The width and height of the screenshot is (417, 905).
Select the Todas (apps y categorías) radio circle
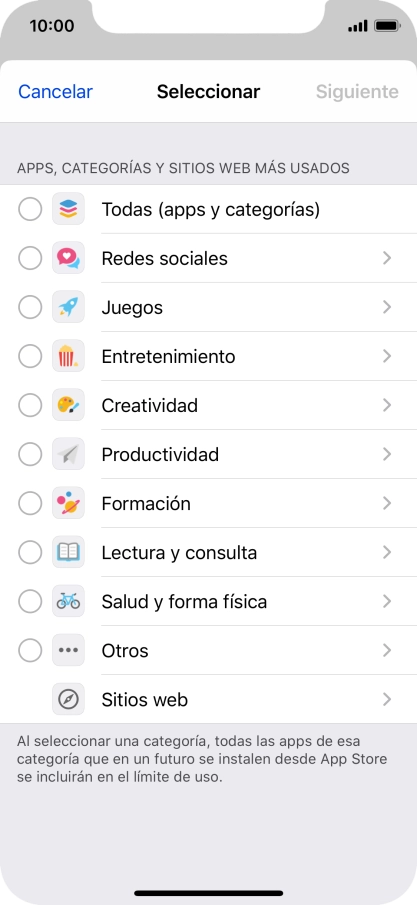click(x=30, y=209)
